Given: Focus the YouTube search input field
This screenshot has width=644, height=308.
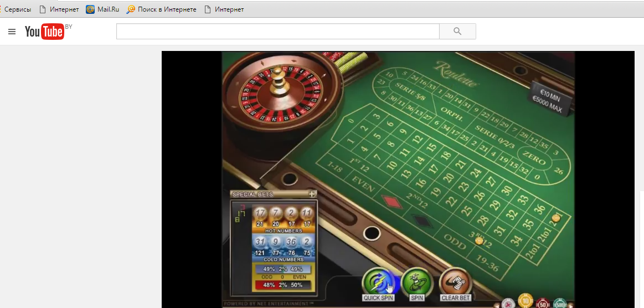Looking at the screenshot, I should coord(277,32).
